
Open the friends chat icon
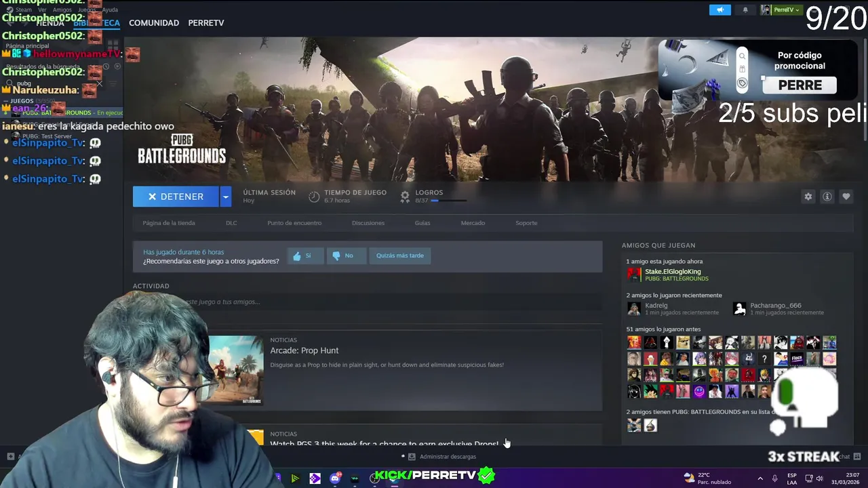click(x=856, y=456)
